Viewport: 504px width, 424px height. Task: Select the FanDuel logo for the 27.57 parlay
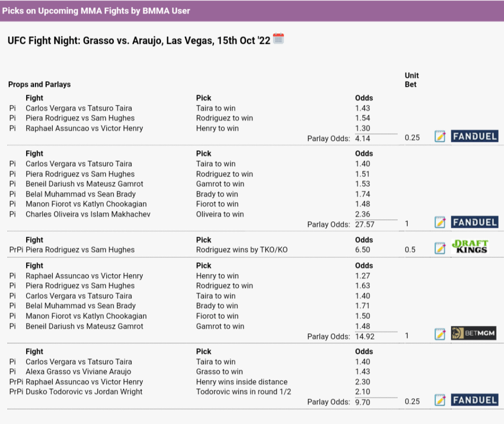[x=474, y=222]
